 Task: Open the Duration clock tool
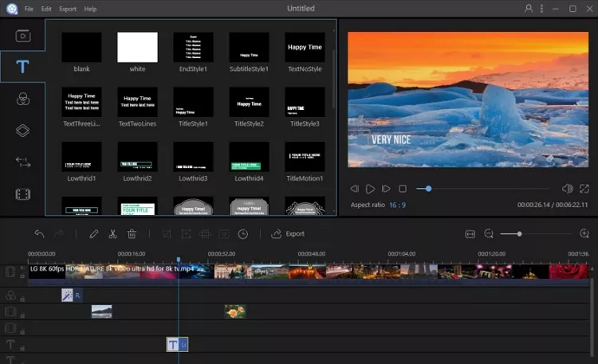click(243, 233)
